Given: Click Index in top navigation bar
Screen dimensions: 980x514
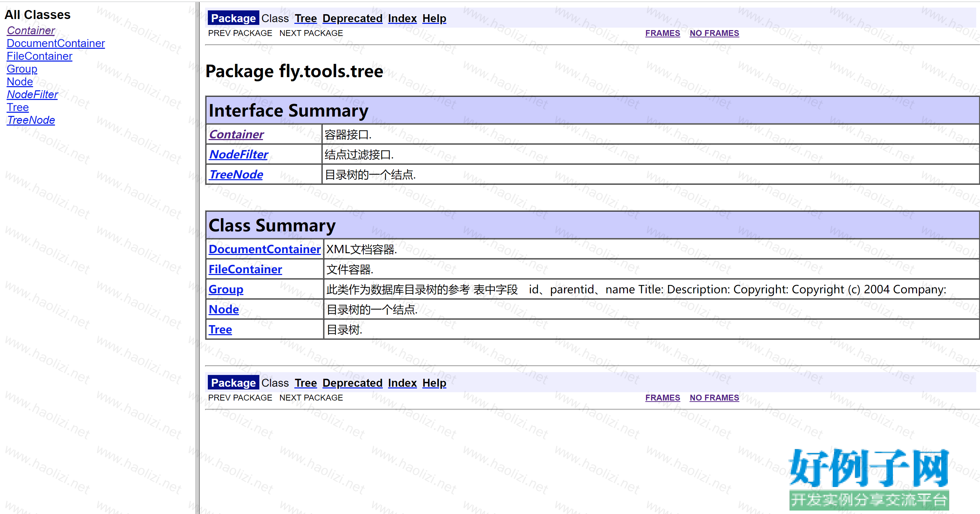Looking at the screenshot, I should [x=402, y=18].
